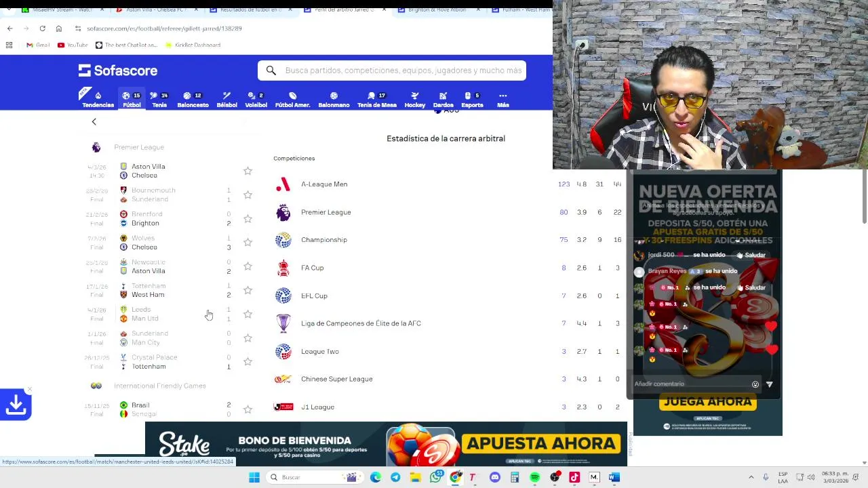Click the Sofascore logo
The image size is (868, 488).
click(x=117, y=70)
